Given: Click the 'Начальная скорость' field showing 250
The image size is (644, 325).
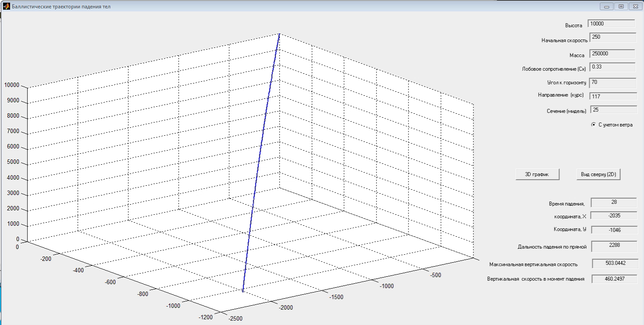Looking at the screenshot, I should click(613, 37).
